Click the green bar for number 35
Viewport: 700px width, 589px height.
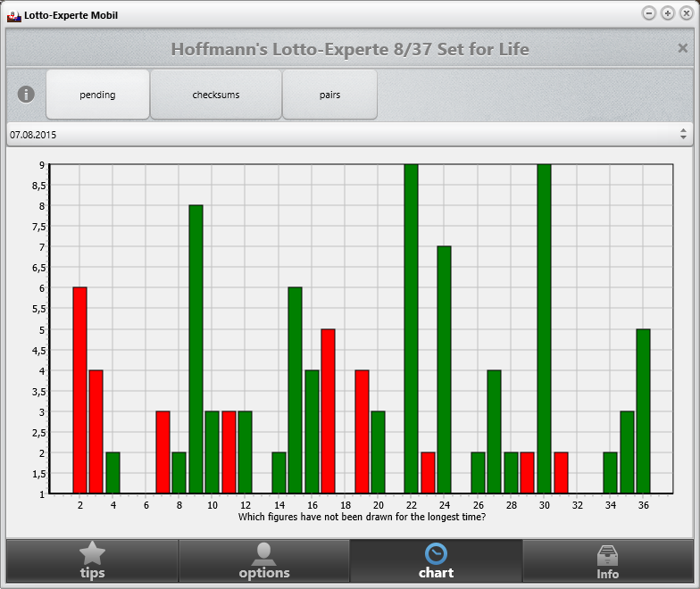[627, 452]
